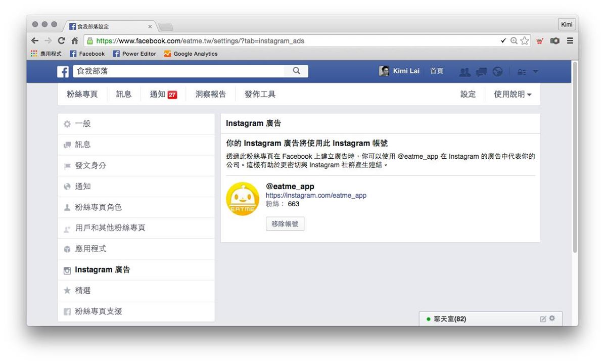Open chat compose icon in 聊天室 bar
Screen dimensions: 605x364
543,319
